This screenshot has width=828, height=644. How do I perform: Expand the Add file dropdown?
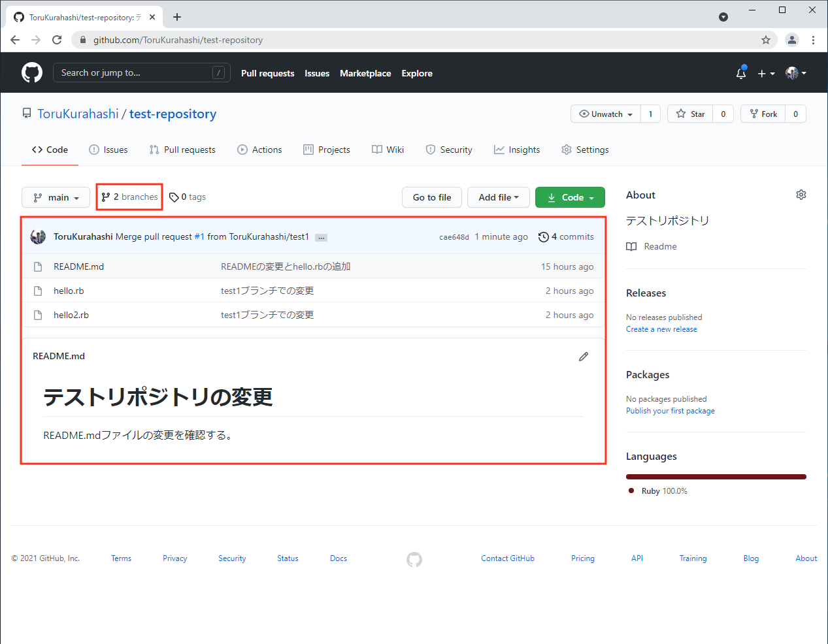point(498,197)
